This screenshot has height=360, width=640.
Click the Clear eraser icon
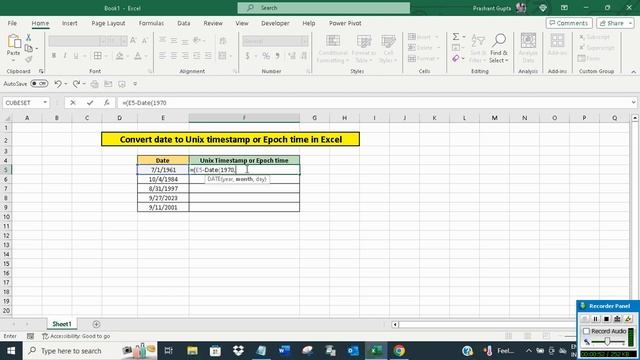pyautogui.click(x=456, y=59)
